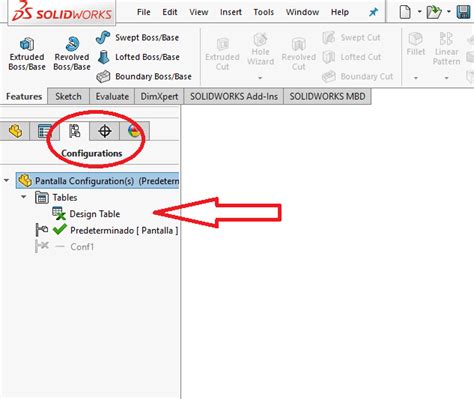Screen dimensions: 474x399
Task: Open the File menu
Action: (x=144, y=12)
